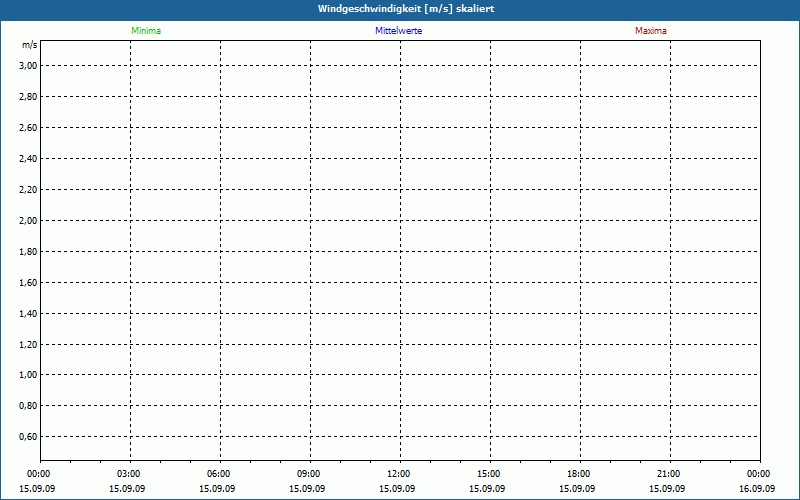Click the 2,00 y-axis value
This screenshot has width=800, height=500.
point(28,220)
